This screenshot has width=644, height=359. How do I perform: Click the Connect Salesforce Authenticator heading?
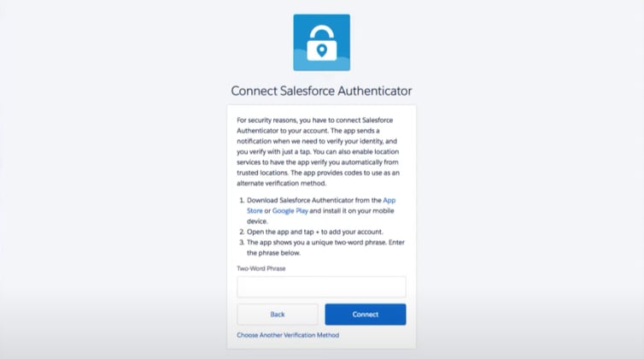(321, 91)
